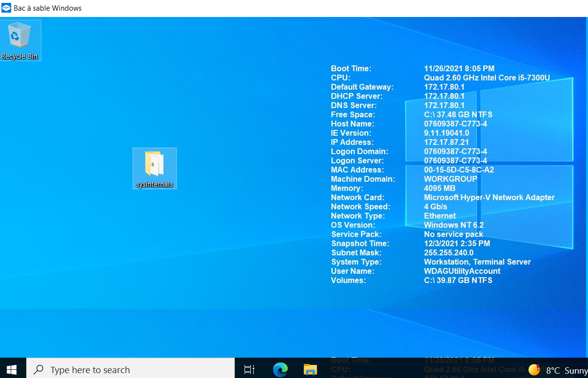The height and width of the screenshot is (378, 588).
Task: Open the Windows Start menu
Action: point(12,370)
